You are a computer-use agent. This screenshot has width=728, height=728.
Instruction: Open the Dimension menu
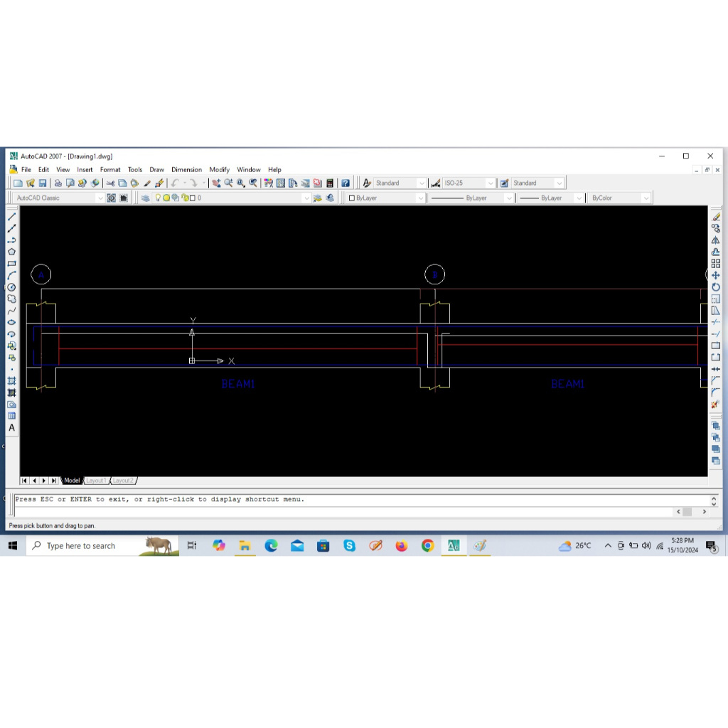tap(186, 170)
